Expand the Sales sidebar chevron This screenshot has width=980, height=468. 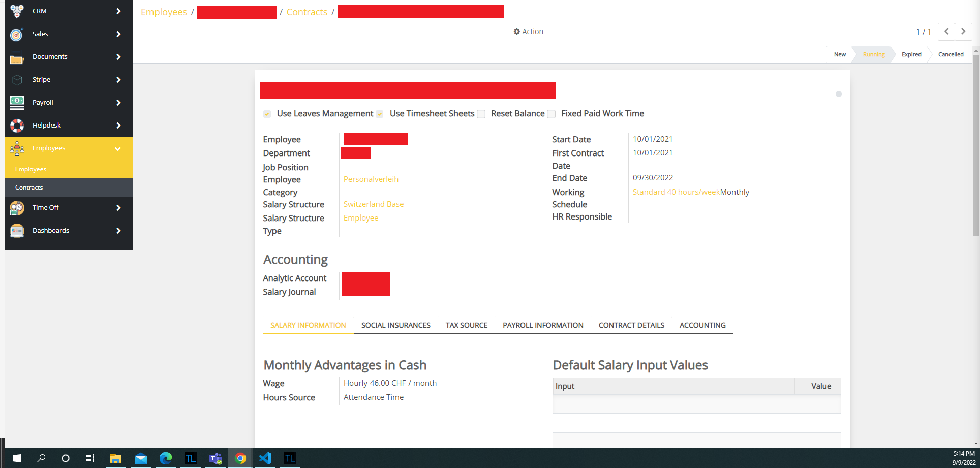(x=118, y=34)
